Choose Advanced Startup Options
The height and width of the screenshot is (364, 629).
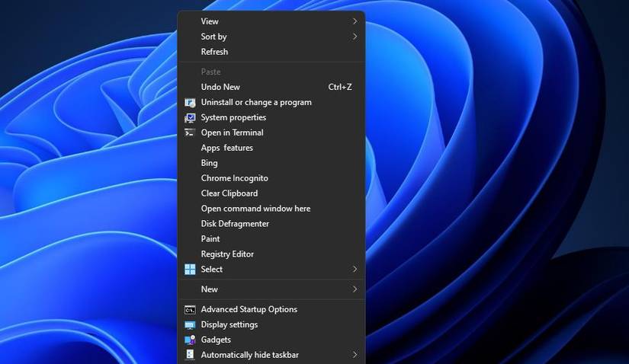point(271,309)
